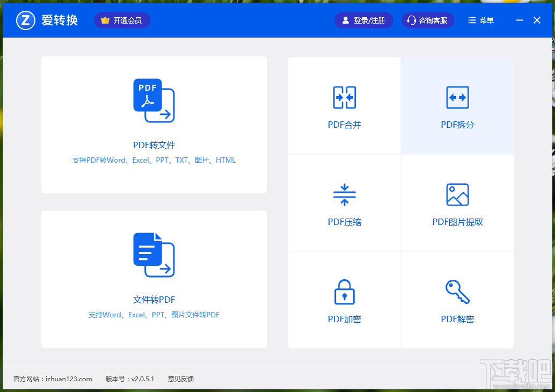Viewport: 555px width, 392px height.
Task: Click the 意见反馈 feedback link
Action: tap(181, 379)
